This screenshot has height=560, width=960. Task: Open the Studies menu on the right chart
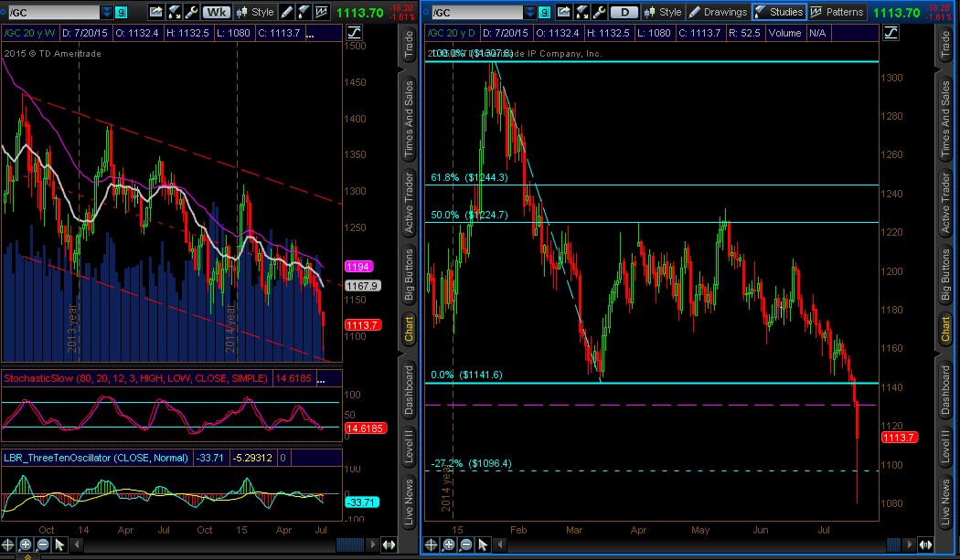779,12
